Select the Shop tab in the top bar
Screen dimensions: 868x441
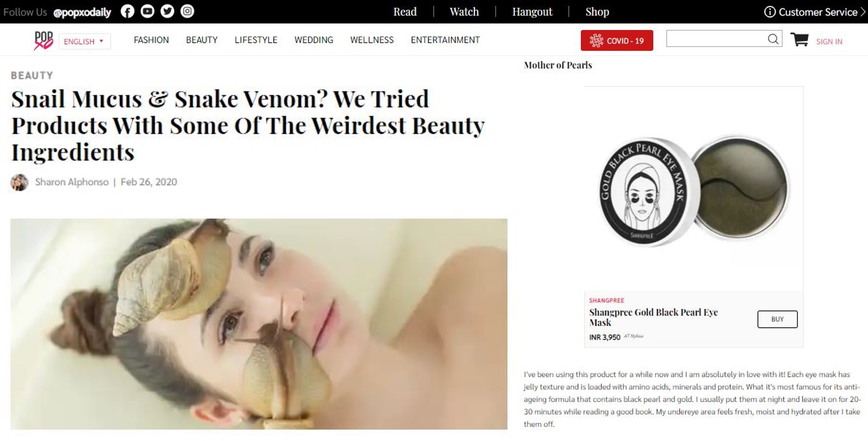(597, 12)
